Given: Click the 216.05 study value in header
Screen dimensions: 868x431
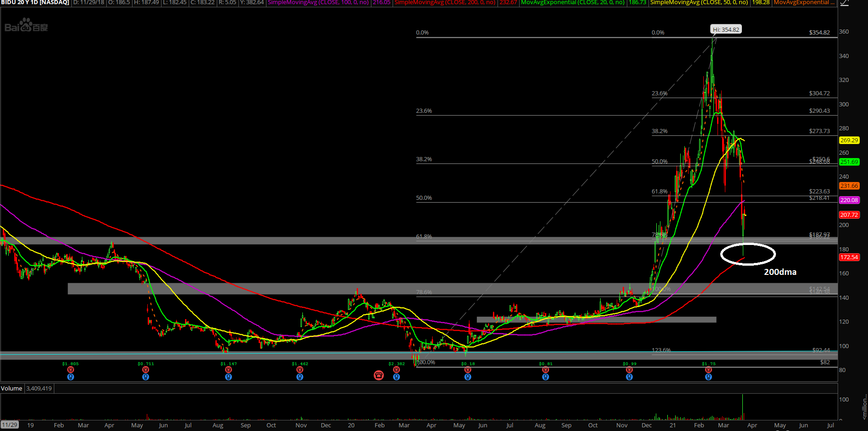Looking at the screenshot, I should 382,2.
